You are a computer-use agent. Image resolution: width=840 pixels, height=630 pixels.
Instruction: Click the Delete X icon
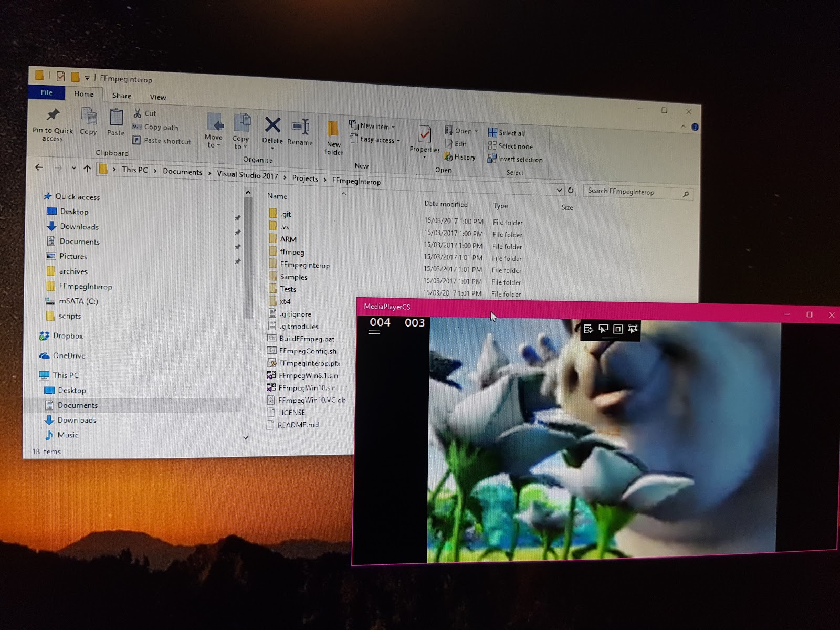point(272,125)
